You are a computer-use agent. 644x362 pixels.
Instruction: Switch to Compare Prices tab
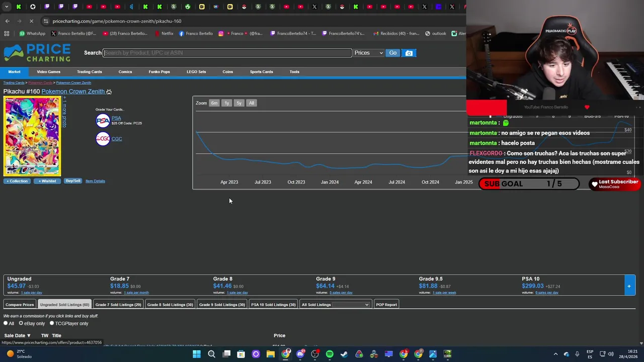(20, 305)
